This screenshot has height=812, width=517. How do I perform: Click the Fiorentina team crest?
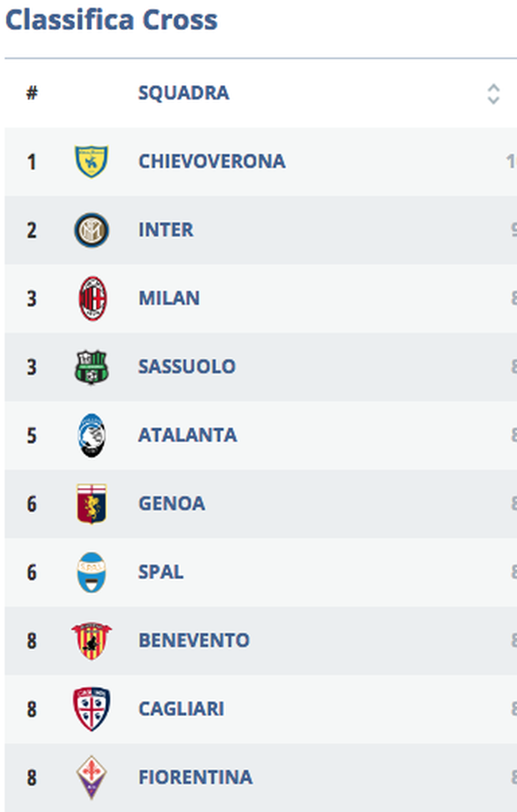coord(91,777)
